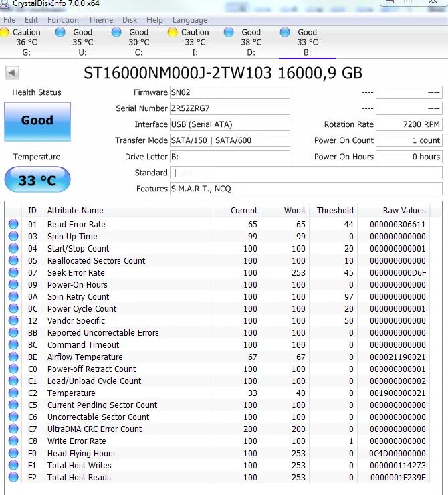Open the Disk menu
The width and height of the screenshot is (448, 495).
point(130,20)
